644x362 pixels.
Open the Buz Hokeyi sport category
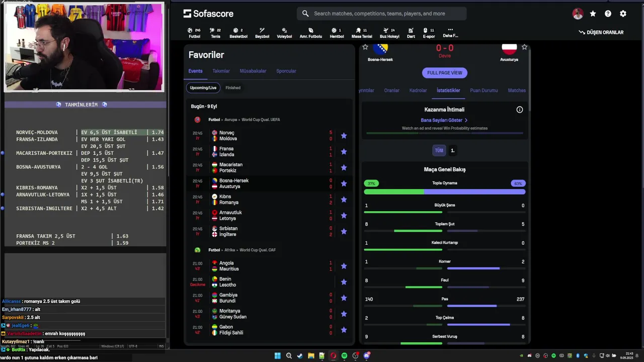[389, 33]
